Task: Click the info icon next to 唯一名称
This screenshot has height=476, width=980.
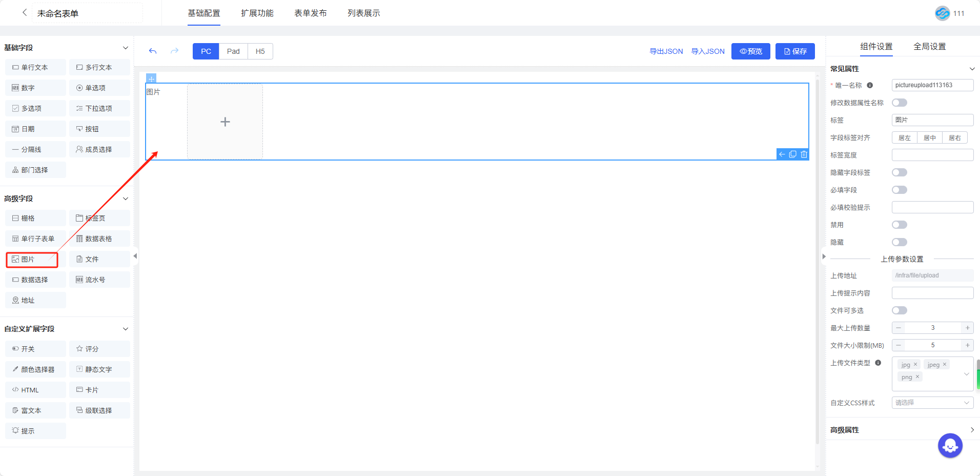Action: (870, 86)
